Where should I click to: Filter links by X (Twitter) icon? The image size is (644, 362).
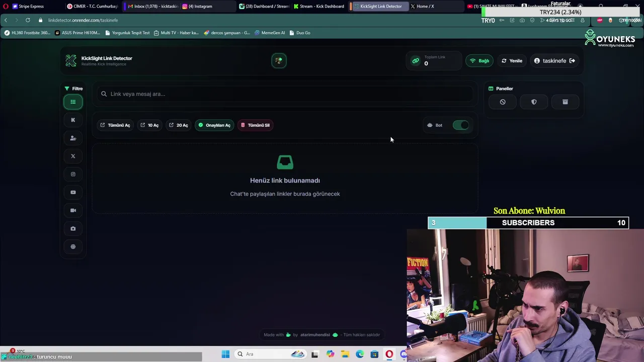point(73,156)
